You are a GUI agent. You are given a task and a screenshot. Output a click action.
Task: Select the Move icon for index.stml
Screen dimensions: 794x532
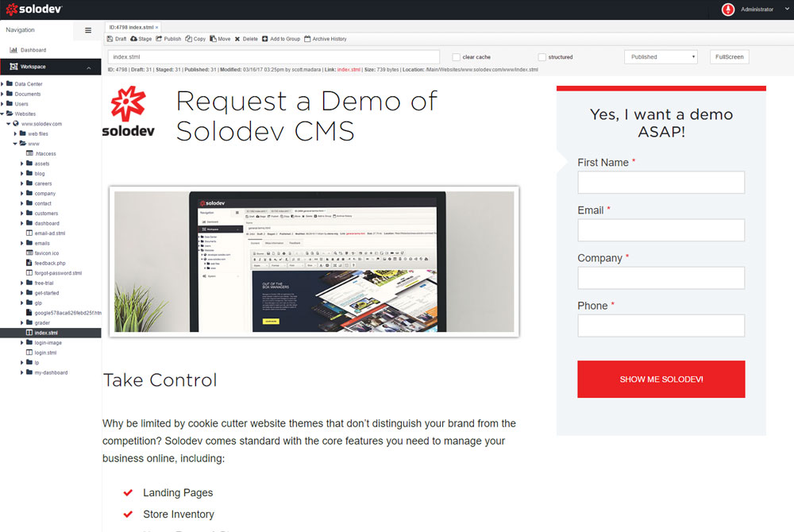coord(213,38)
